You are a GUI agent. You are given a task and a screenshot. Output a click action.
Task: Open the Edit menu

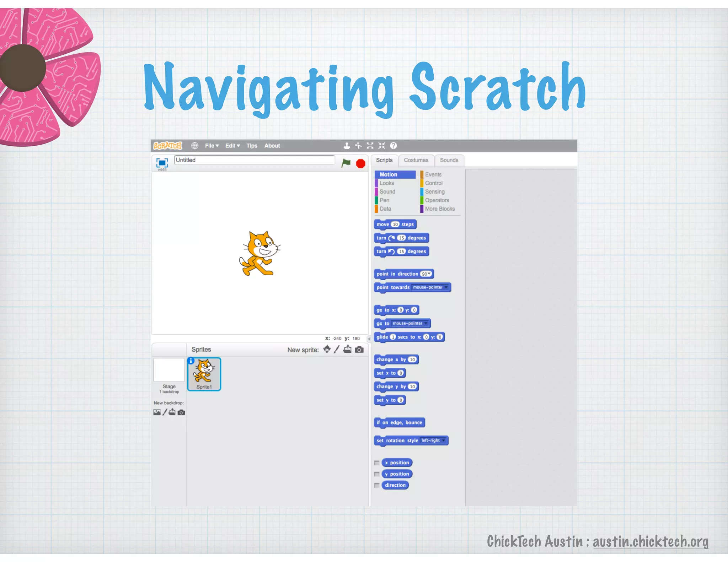(232, 146)
